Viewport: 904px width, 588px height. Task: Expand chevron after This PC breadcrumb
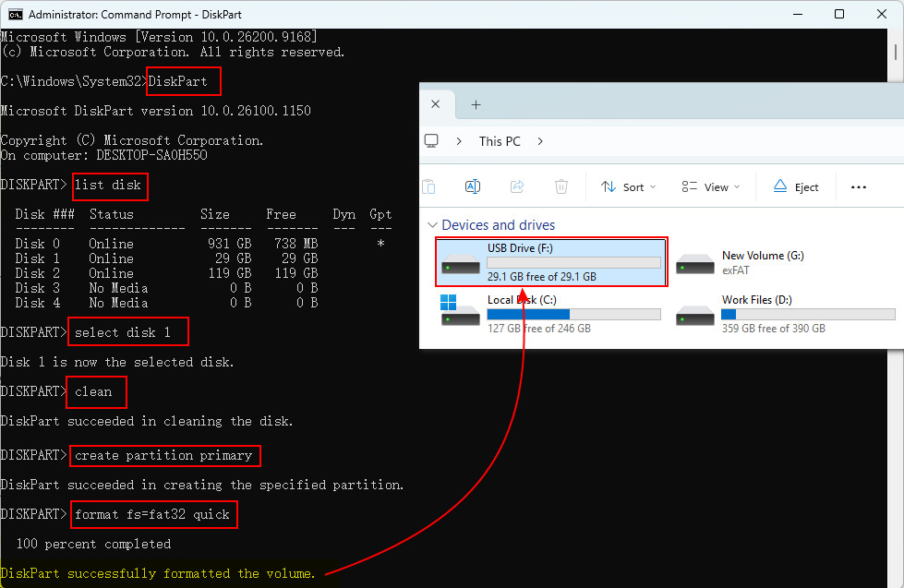(539, 141)
